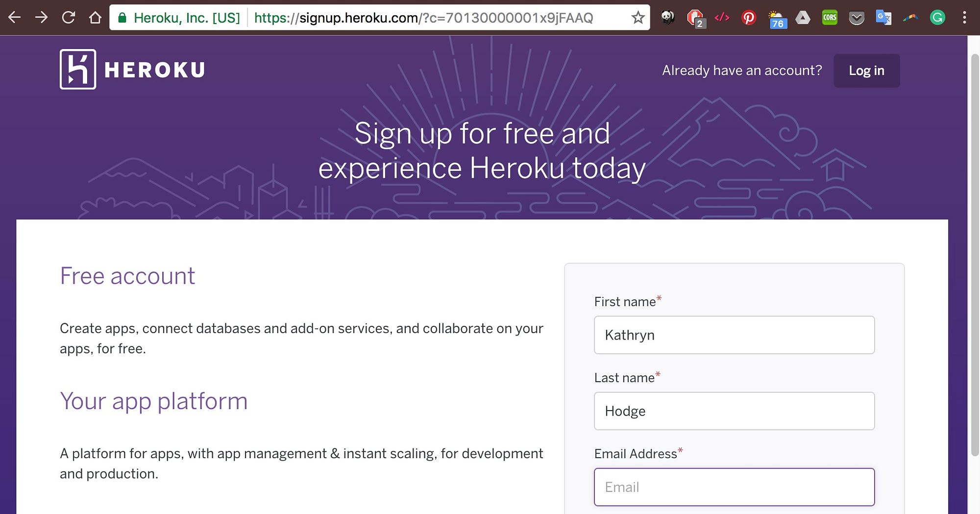The image size is (980, 514).
Task: Focus the Last name field containing Hodge
Action: (734, 411)
